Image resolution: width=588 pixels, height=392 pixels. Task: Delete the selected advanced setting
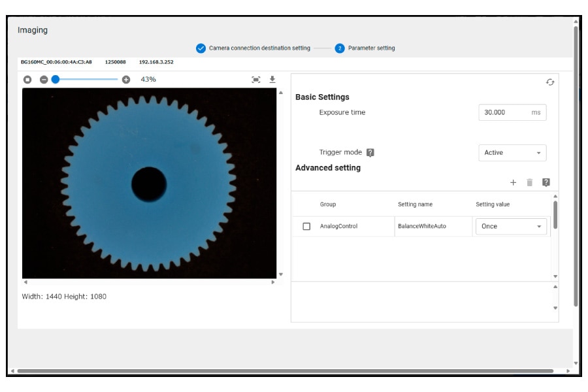point(530,183)
